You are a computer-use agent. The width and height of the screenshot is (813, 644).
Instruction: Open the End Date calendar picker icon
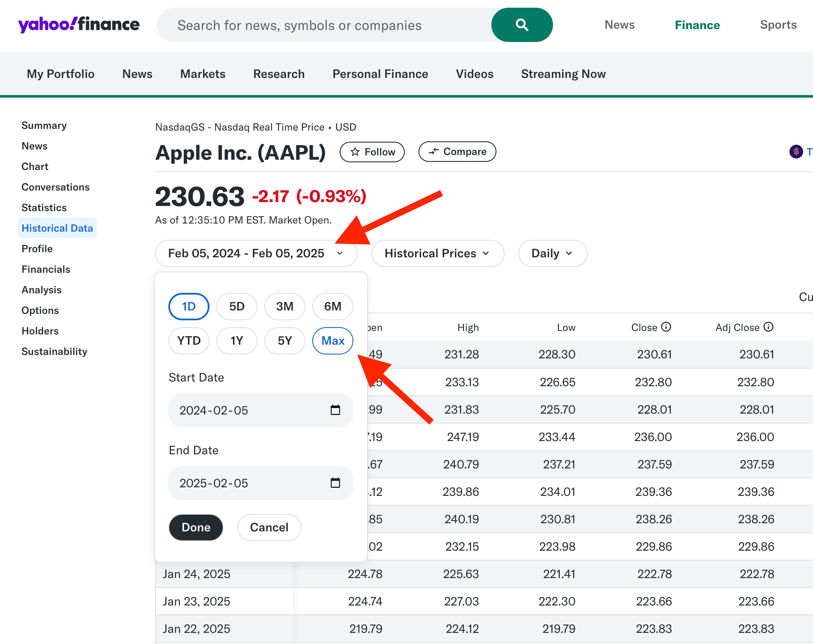(x=335, y=483)
